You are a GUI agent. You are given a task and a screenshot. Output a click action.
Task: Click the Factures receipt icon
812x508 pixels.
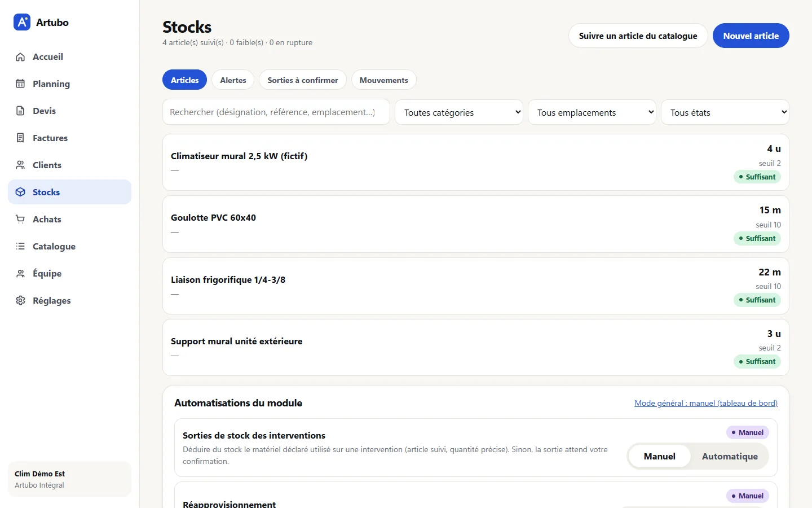click(20, 138)
